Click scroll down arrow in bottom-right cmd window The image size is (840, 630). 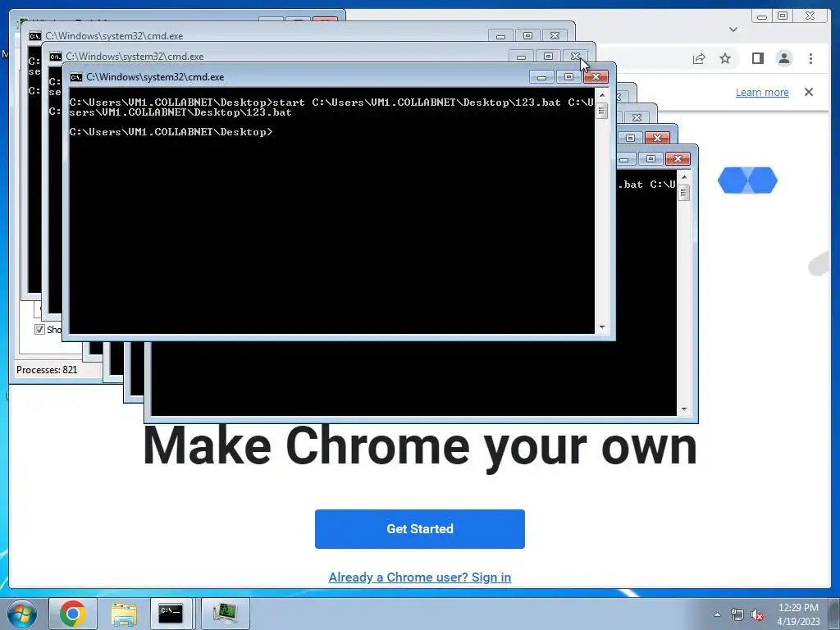point(684,409)
